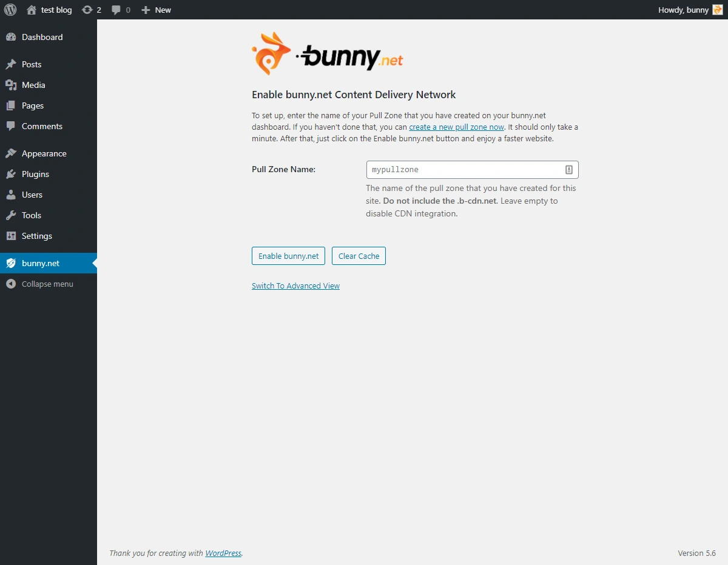
Task: Open the WordPress link in the footer
Action: 223,553
